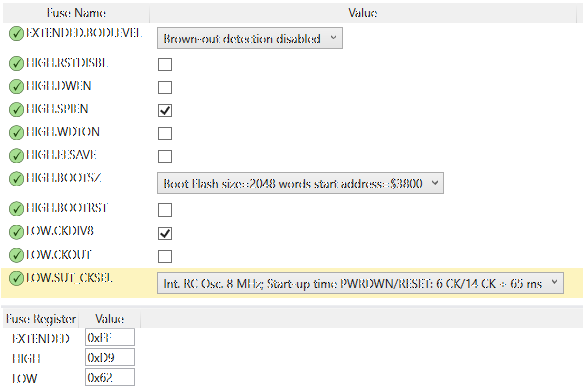Select the LOW.CKDIV8 fuse name
Image resolution: width=583 pixels, height=388 pixels.
(59, 231)
